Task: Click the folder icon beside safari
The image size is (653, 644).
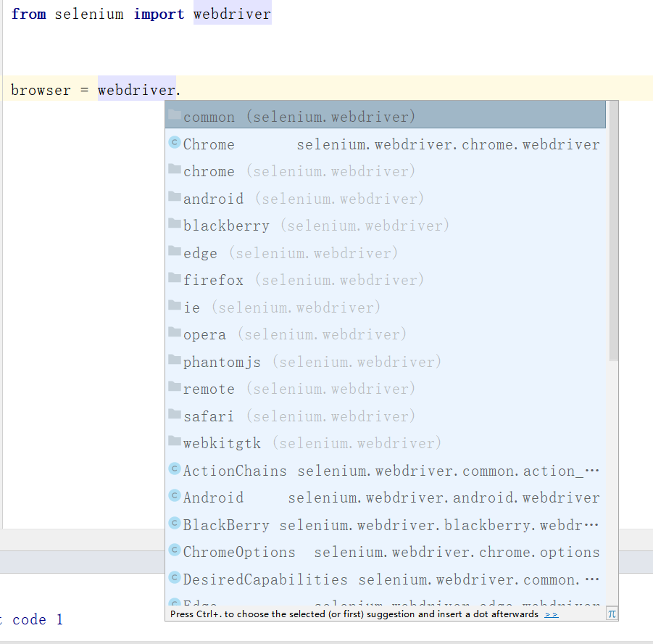Action: point(175,414)
